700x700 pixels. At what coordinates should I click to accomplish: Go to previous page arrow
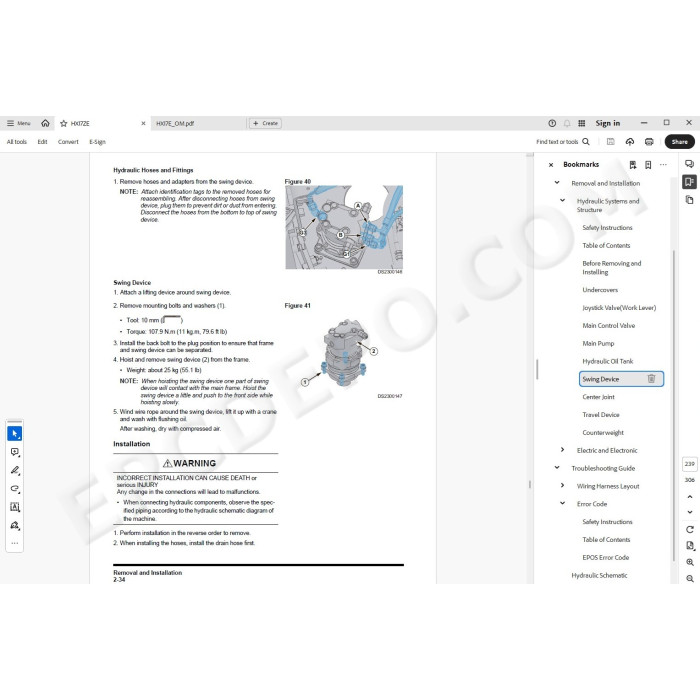tap(690, 496)
